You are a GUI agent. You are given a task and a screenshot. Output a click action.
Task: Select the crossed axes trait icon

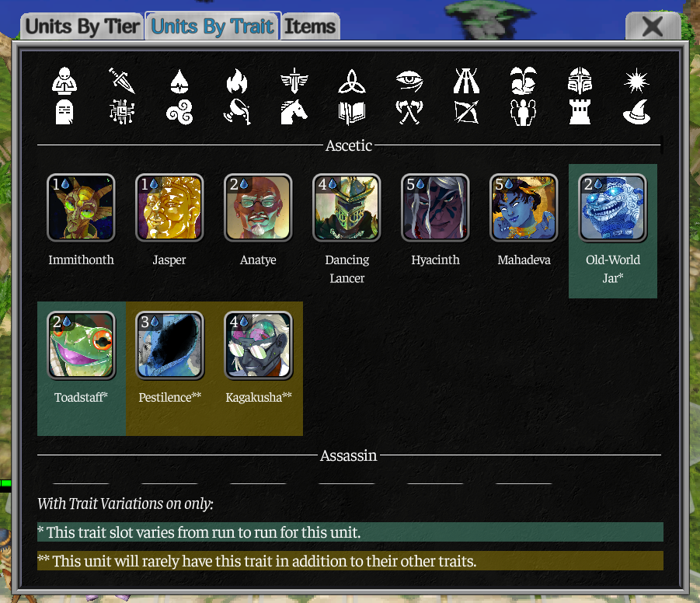click(x=409, y=112)
